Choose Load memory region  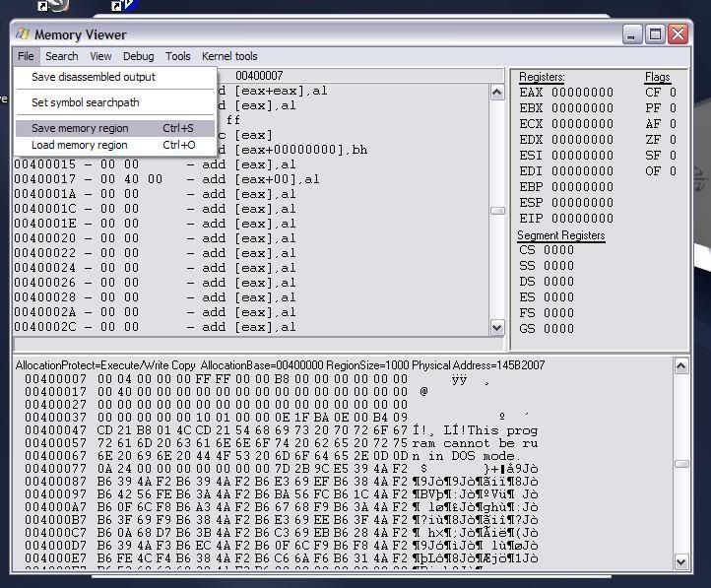80,145
